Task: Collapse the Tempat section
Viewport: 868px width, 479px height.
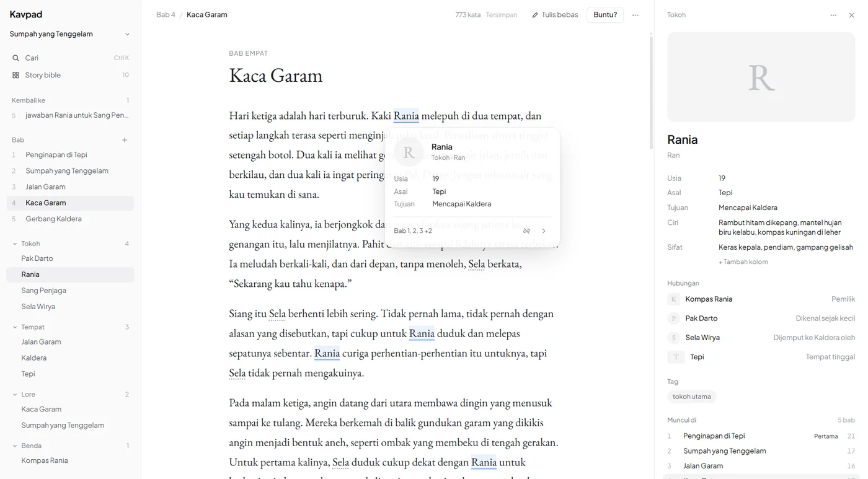Action: pyautogui.click(x=15, y=327)
